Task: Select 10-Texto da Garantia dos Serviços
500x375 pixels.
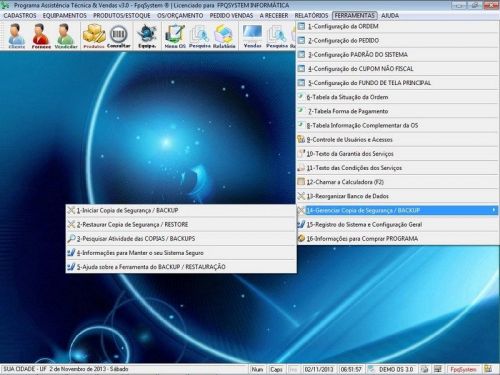Action: [397, 154]
